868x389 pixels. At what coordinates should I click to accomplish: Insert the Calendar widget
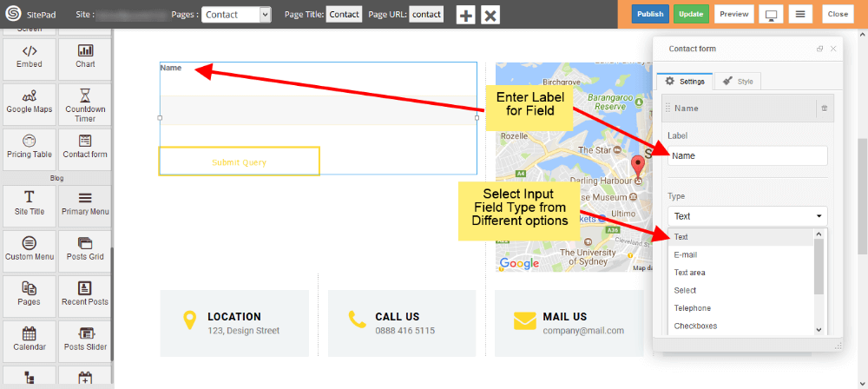click(29, 341)
